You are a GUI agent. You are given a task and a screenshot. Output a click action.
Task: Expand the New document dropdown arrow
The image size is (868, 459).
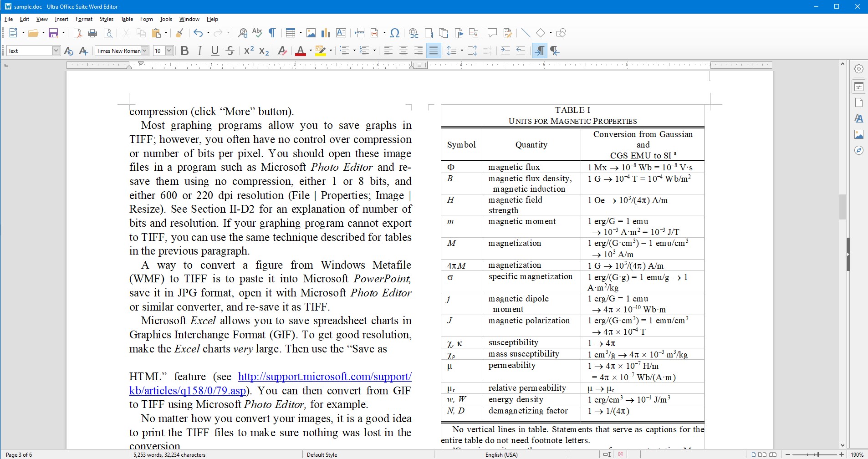[x=23, y=33]
